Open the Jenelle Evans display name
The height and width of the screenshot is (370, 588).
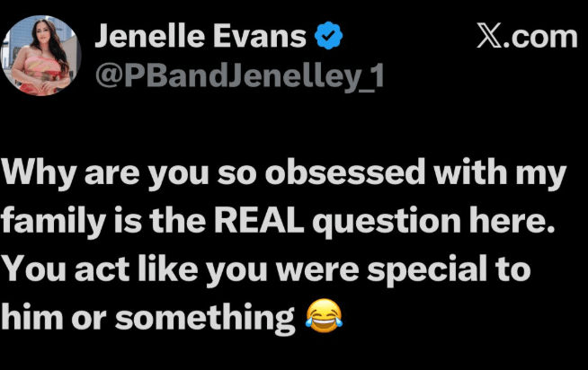pyautogui.click(x=200, y=37)
